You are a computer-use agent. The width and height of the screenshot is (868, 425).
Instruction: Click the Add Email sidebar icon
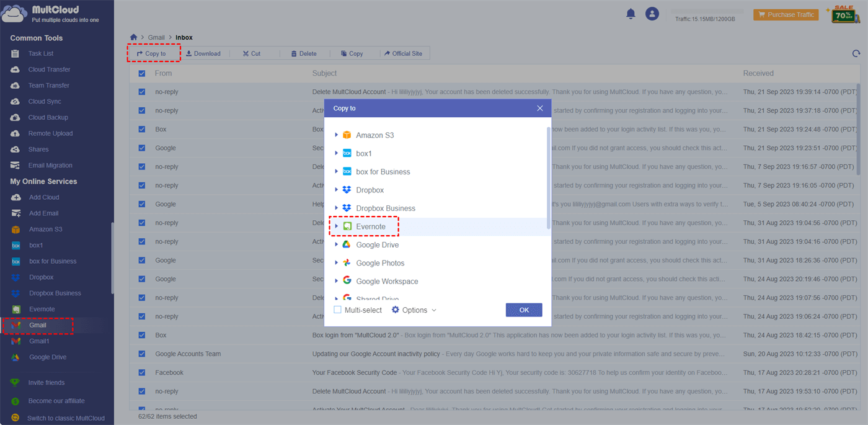[16, 213]
